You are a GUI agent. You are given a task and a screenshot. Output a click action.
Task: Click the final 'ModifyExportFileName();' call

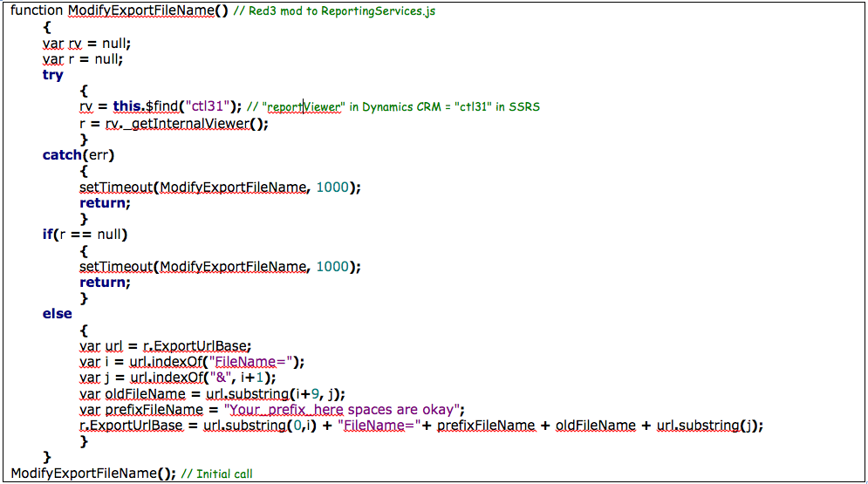pos(93,474)
